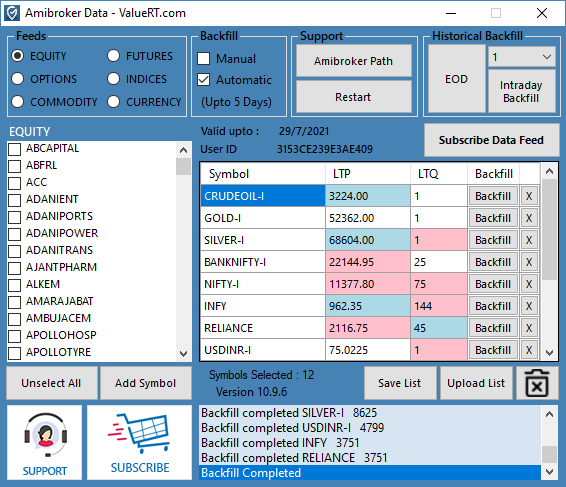
Task: Click the Restart button
Action: 353,97
